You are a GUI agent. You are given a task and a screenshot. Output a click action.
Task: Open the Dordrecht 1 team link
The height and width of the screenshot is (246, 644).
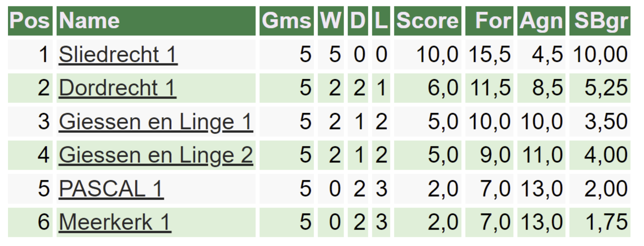coord(117,88)
